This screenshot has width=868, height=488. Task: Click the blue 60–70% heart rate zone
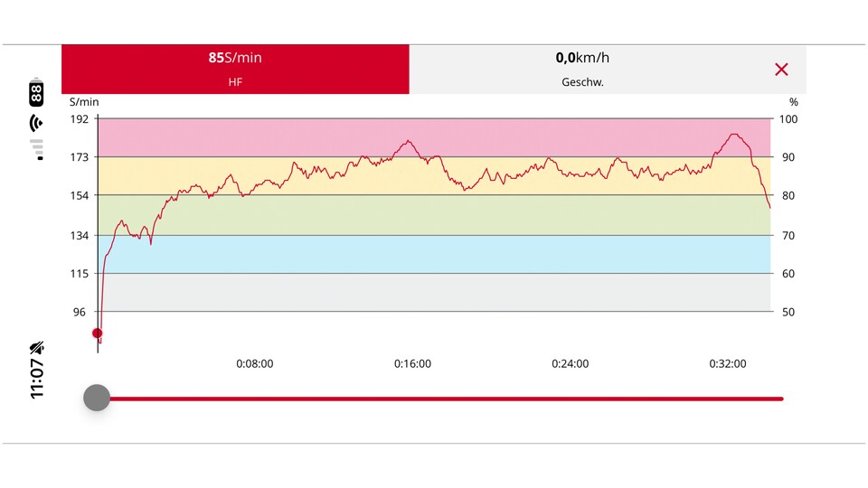click(434, 254)
